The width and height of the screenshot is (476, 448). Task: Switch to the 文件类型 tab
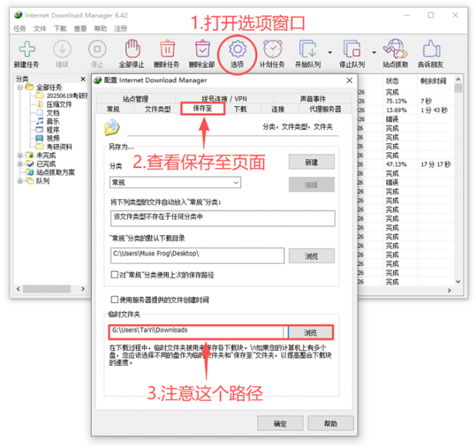[x=158, y=109]
